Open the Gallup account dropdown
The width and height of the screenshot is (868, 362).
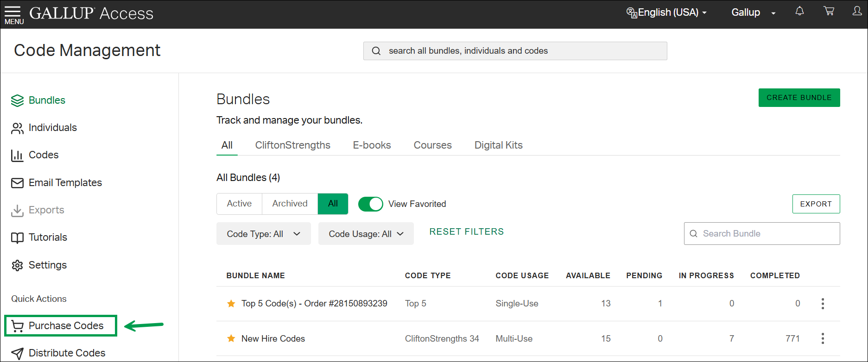click(754, 12)
